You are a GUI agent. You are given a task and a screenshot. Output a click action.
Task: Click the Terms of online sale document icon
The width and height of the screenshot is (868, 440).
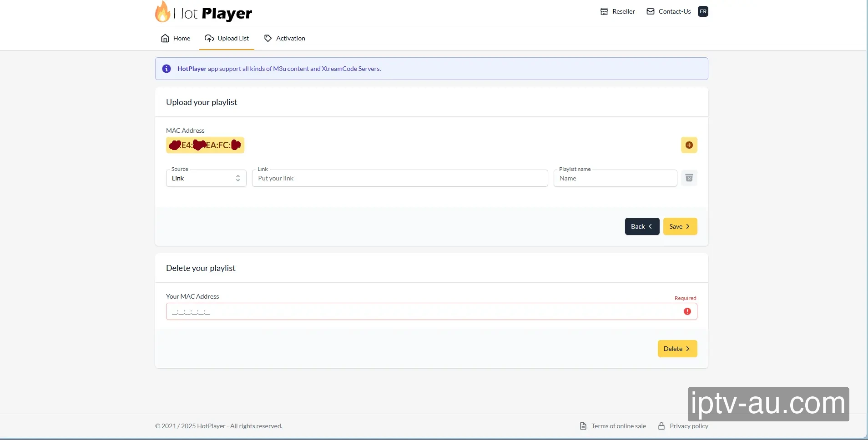[583, 426]
